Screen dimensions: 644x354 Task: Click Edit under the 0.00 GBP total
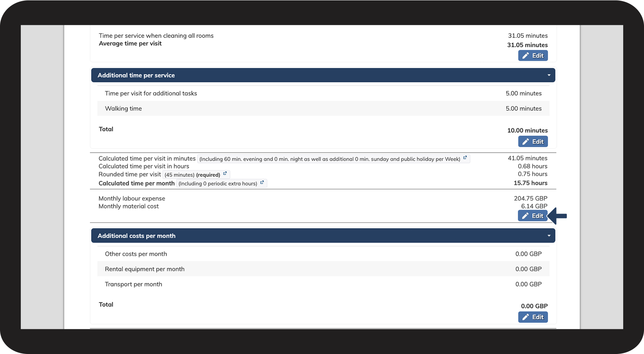tap(533, 317)
